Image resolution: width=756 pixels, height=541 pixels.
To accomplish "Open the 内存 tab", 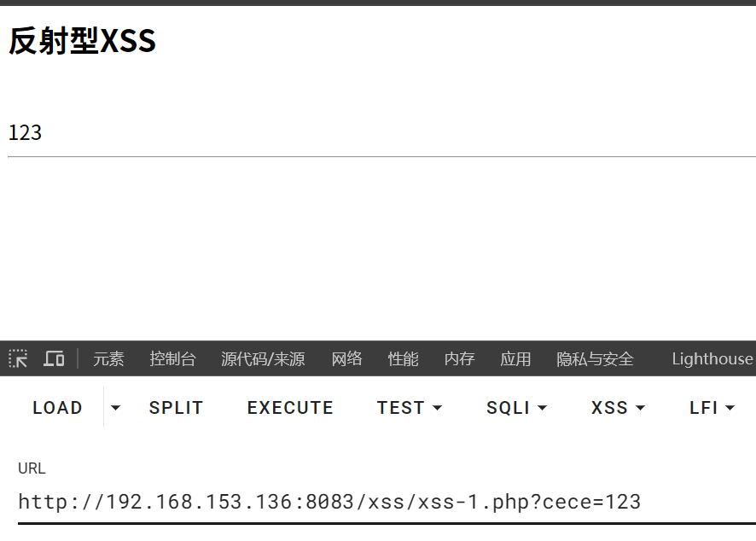I will (459, 358).
